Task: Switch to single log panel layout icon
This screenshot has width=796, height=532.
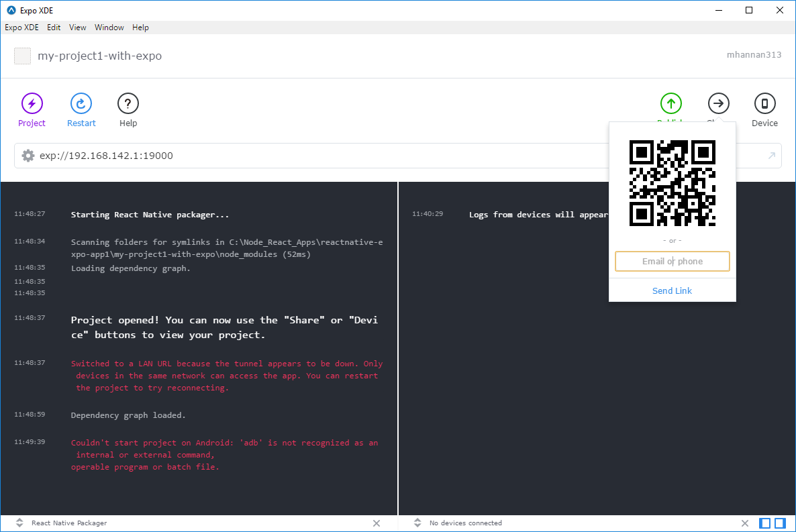Action: coord(764,523)
